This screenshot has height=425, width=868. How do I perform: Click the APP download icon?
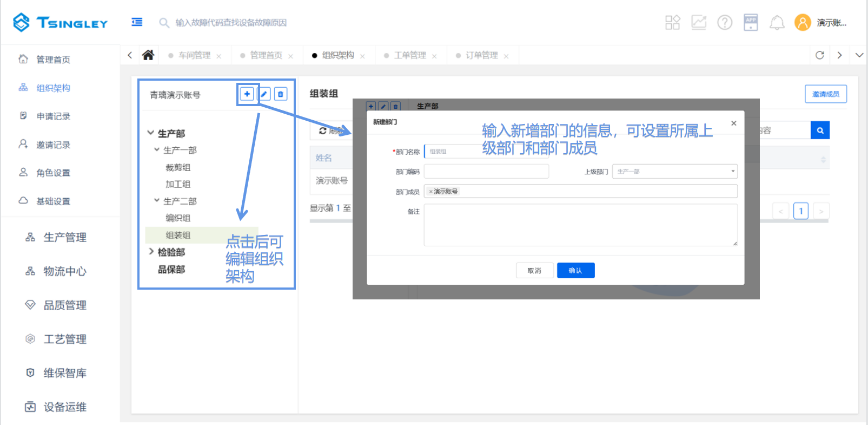coord(751,23)
